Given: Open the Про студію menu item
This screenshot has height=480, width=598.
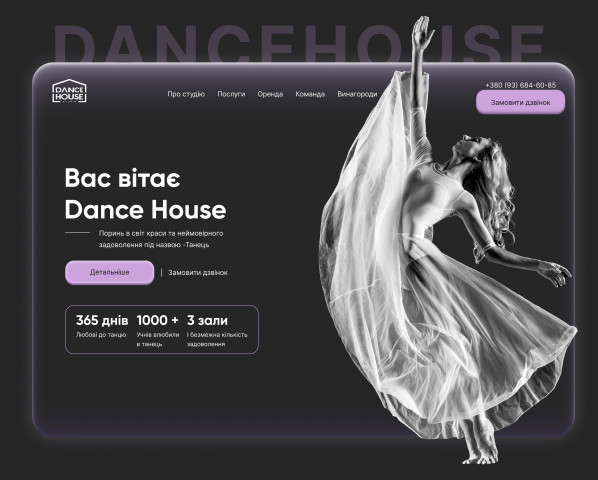Looking at the screenshot, I should (x=186, y=94).
